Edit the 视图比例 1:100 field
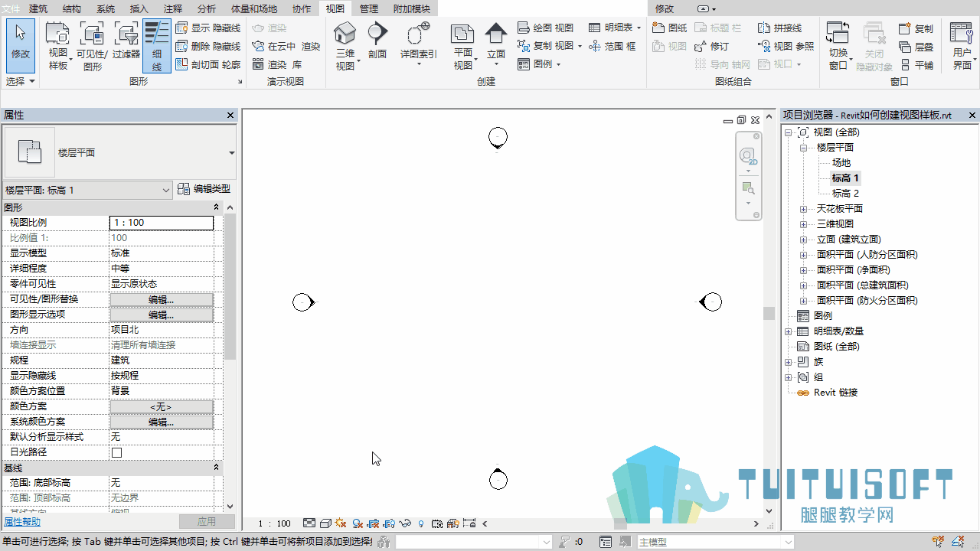This screenshot has height=551, width=980. pyautogui.click(x=162, y=223)
